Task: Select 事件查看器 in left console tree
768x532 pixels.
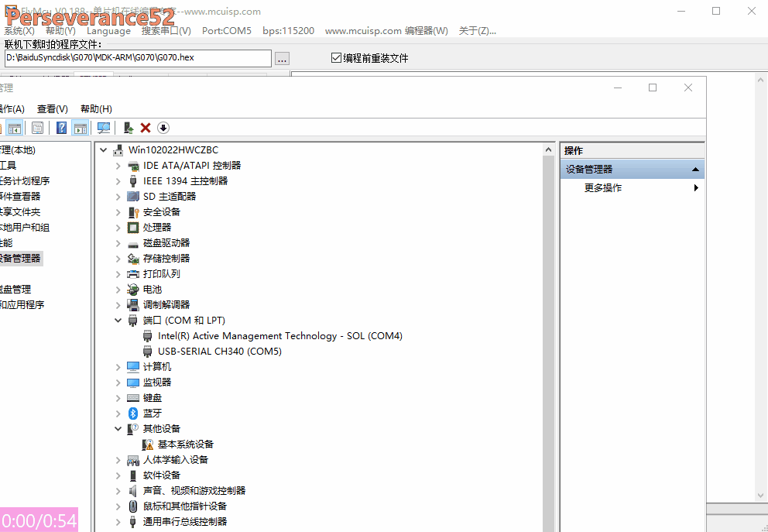Action: (x=19, y=197)
